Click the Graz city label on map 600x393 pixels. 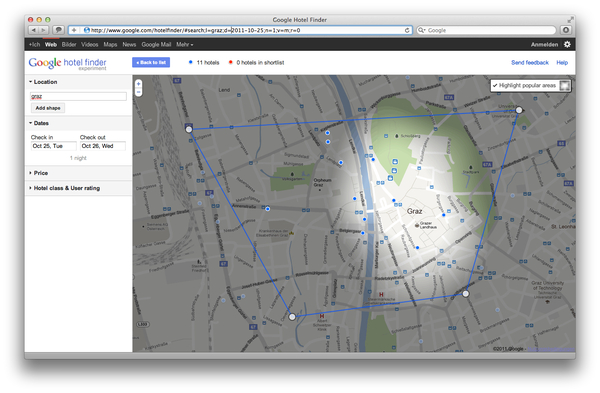tap(414, 211)
